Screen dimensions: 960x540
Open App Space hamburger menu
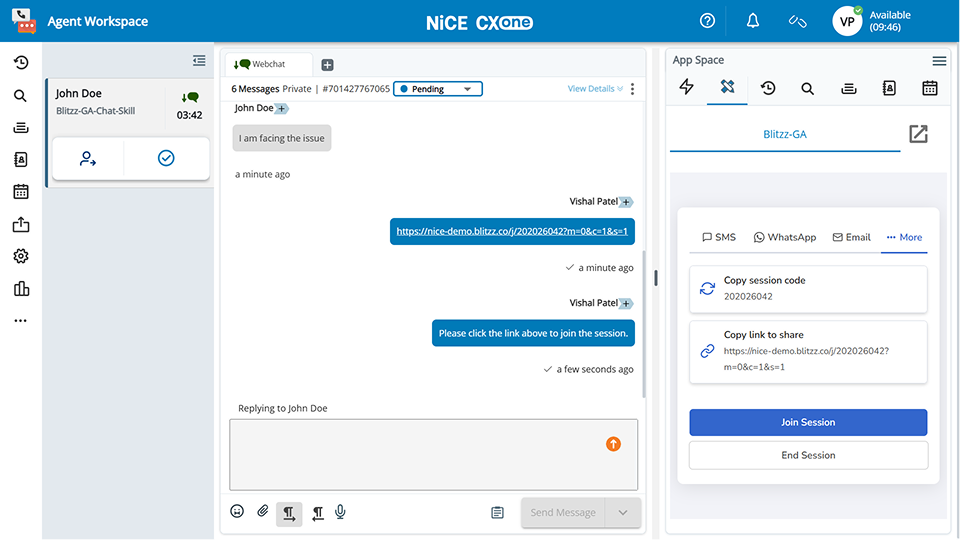(x=939, y=61)
